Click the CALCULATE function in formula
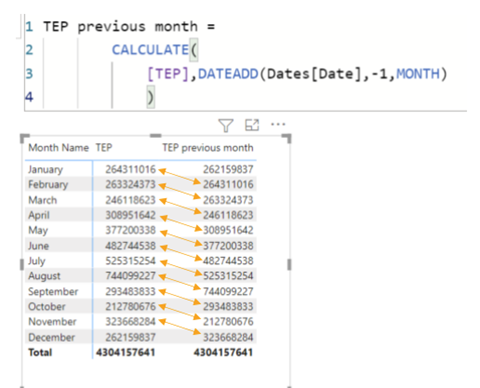The image size is (480, 388). point(150,50)
